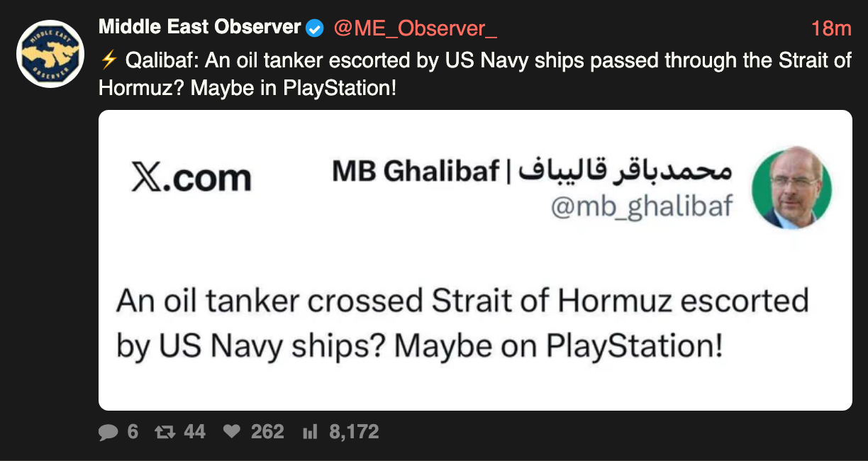Open the Middle East Observer display name
The height and width of the screenshot is (461, 868).
coord(199,28)
